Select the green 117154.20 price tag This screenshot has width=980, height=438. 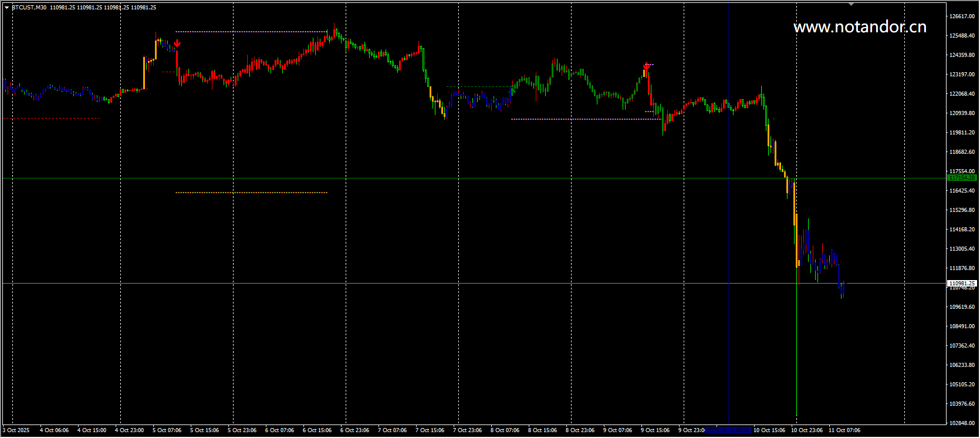(x=962, y=177)
